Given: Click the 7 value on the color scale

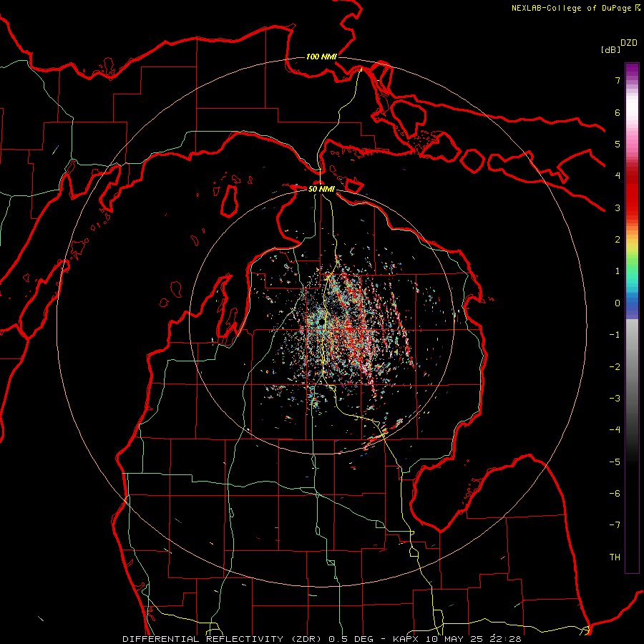Looking at the screenshot, I should point(618,80).
